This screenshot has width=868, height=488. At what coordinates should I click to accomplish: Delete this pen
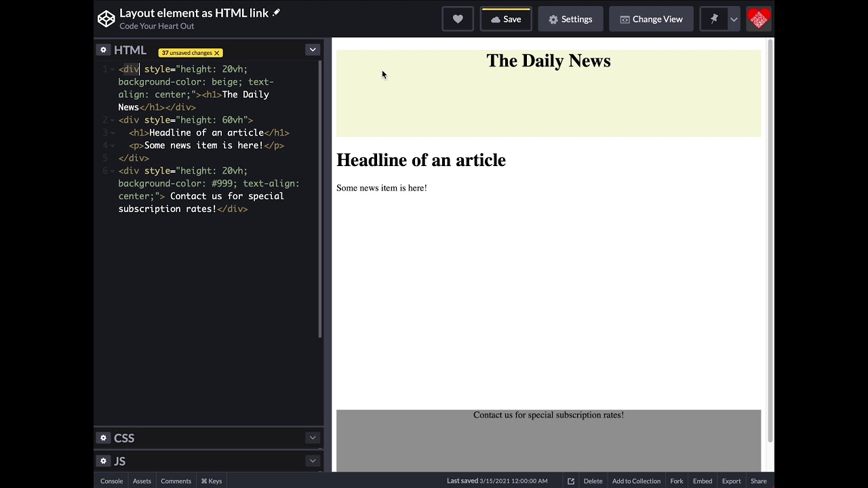[593, 481]
